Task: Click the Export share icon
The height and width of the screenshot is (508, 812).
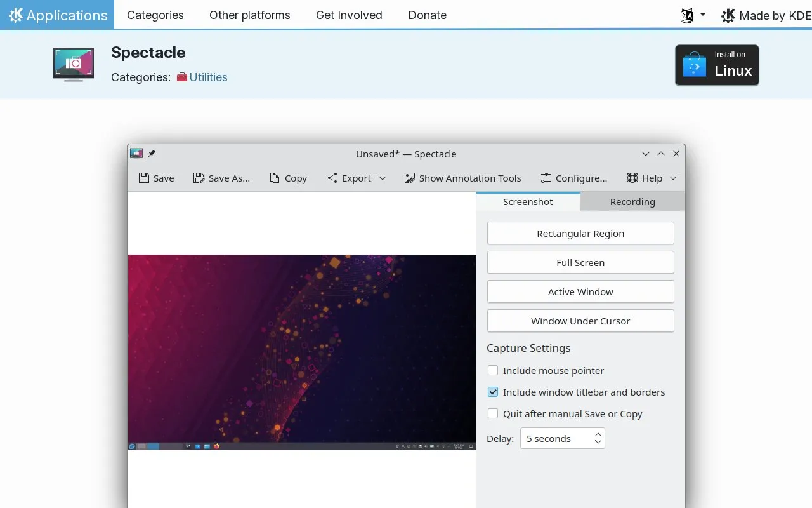Action: 332,178
